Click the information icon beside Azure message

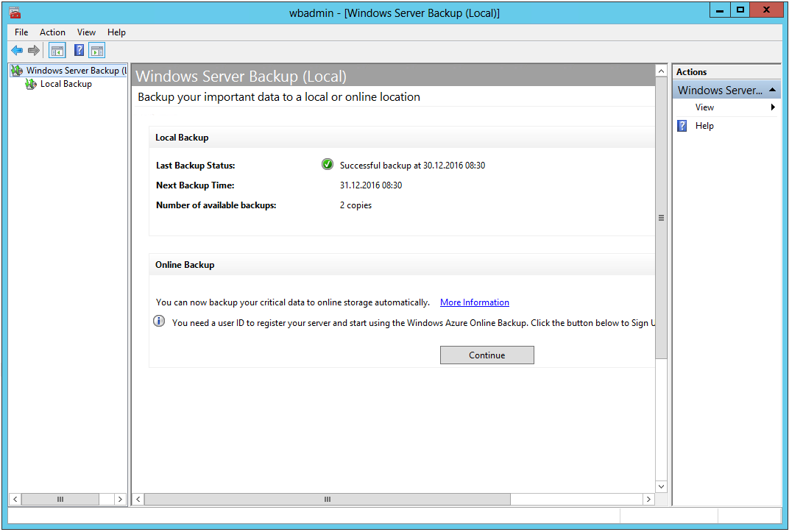point(159,322)
